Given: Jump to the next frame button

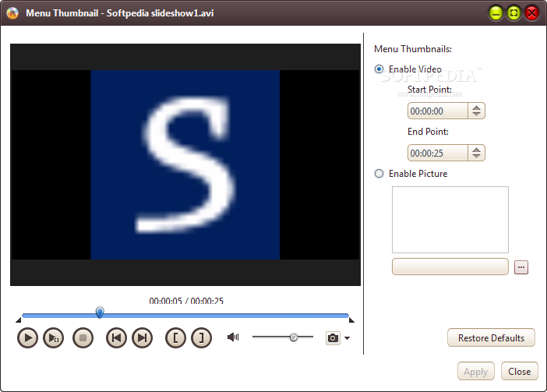Looking at the screenshot, I should (143, 338).
